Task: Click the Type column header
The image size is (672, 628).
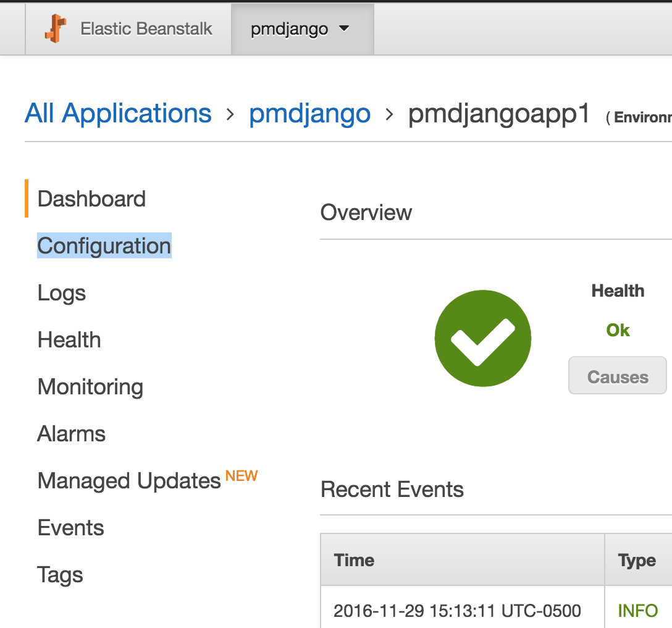Action: [637, 561]
